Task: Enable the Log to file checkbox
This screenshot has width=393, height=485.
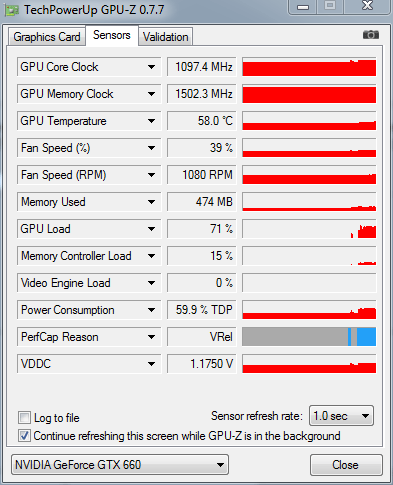Action: pyautogui.click(x=24, y=417)
